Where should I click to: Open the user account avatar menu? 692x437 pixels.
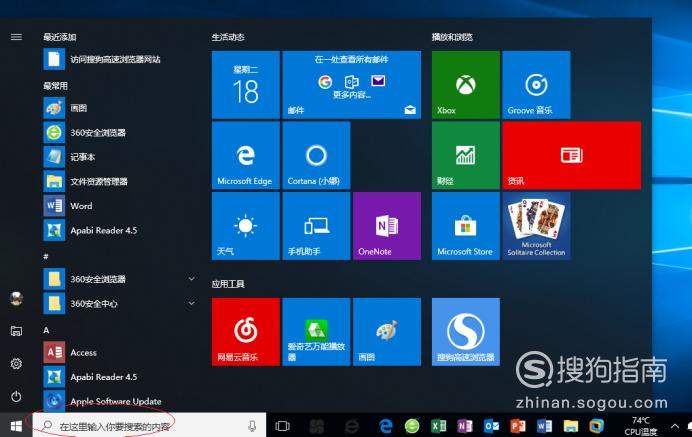tap(16, 298)
